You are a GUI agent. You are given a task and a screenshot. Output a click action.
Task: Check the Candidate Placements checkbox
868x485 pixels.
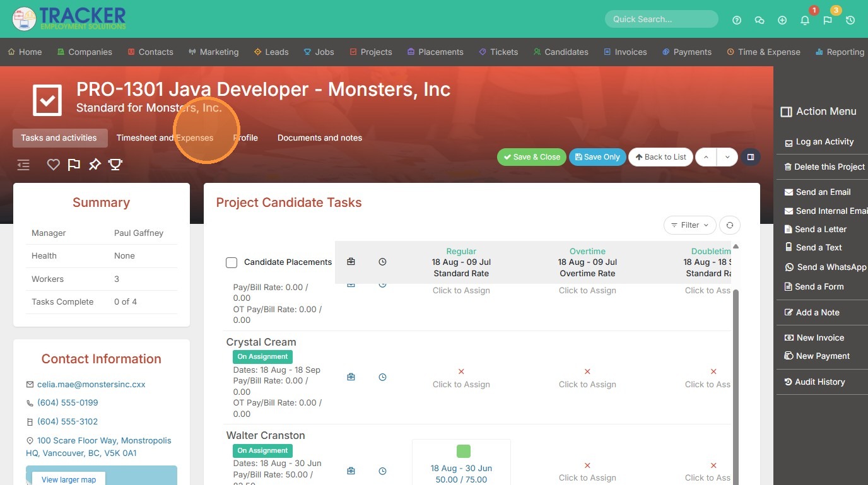click(232, 262)
